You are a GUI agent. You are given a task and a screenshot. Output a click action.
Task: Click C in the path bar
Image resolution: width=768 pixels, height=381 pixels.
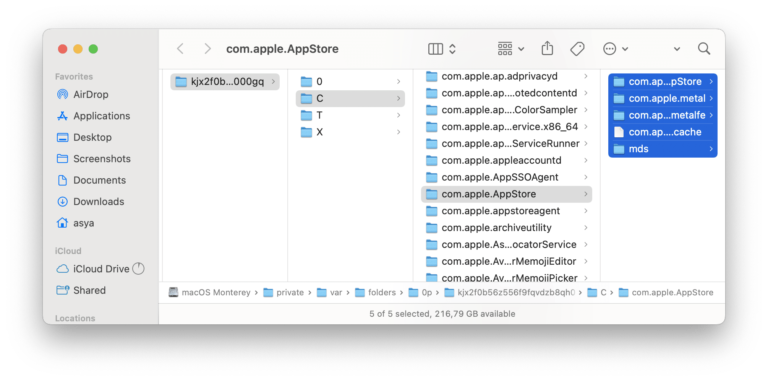click(597, 292)
